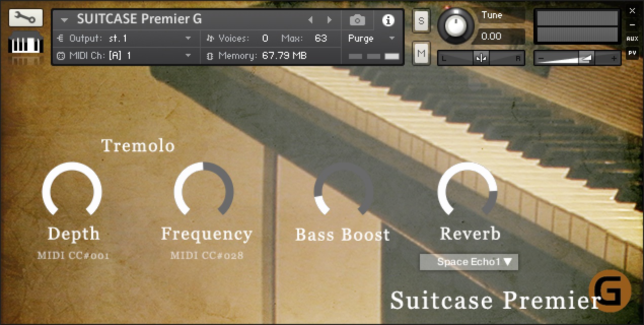Click the piano keyboard icon

[x=22, y=44]
